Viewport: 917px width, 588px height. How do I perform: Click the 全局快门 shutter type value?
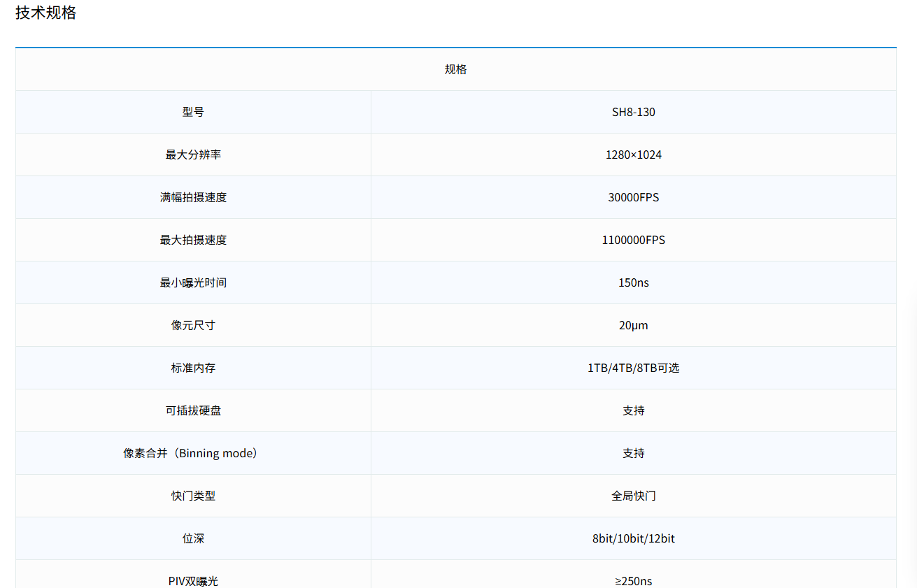[x=633, y=496]
